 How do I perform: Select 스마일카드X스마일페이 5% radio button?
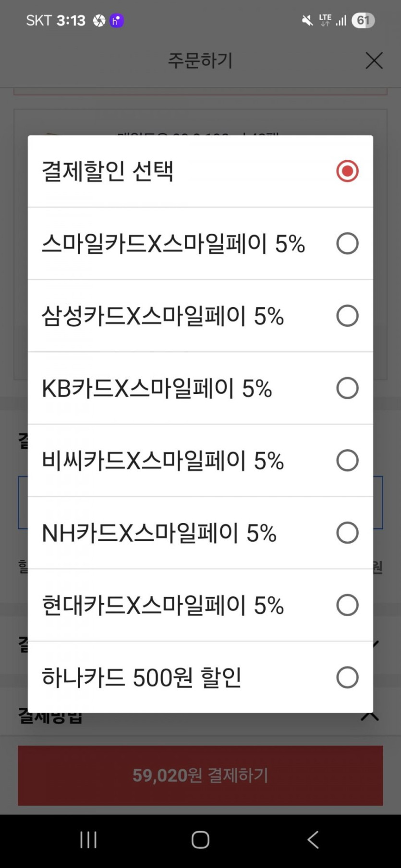click(x=347, y=244)
